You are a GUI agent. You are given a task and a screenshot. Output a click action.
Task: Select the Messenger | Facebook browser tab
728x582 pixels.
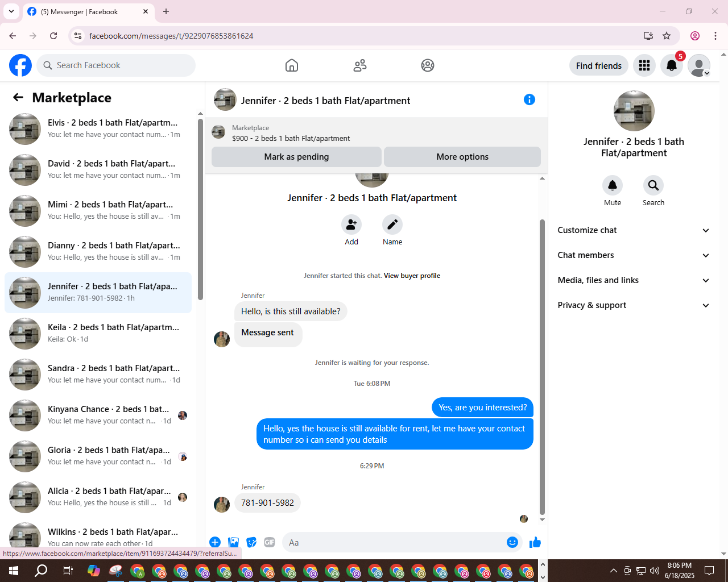point(88,11)
